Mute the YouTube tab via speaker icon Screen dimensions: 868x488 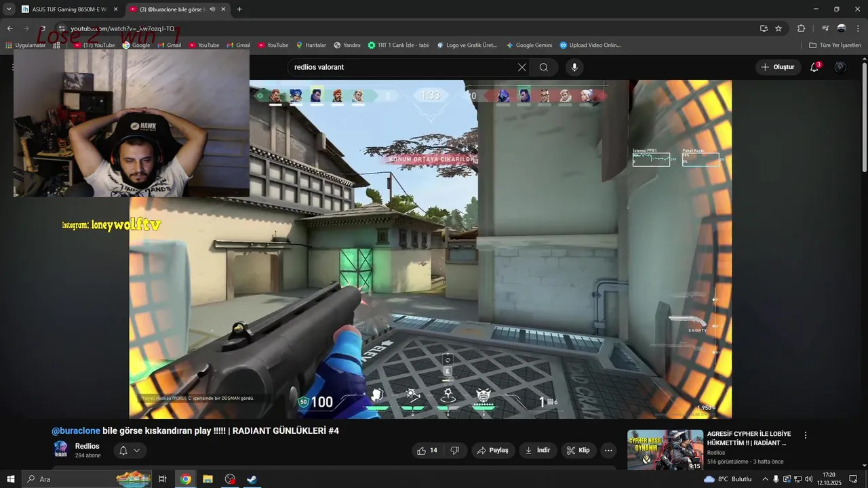pos(213,9)
